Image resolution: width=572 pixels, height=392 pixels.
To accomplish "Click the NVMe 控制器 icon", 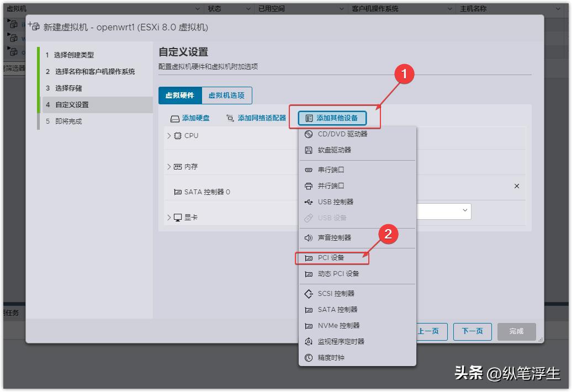I will tap(309, 325).
